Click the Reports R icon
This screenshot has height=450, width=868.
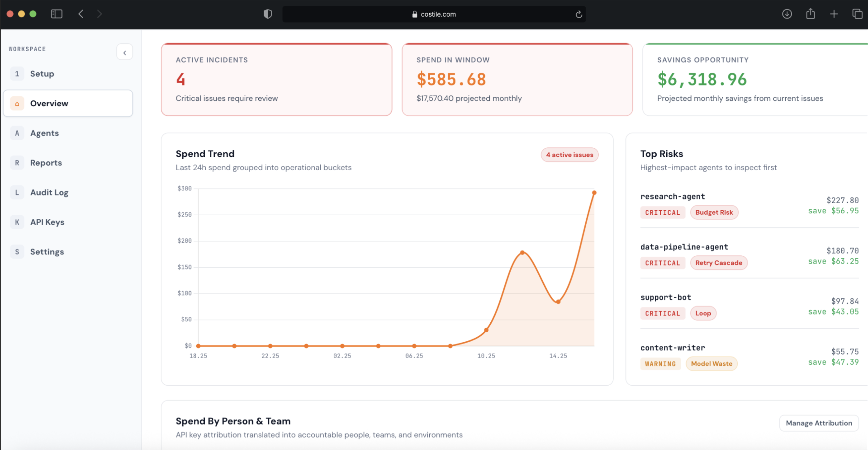[x=17, y=163]
